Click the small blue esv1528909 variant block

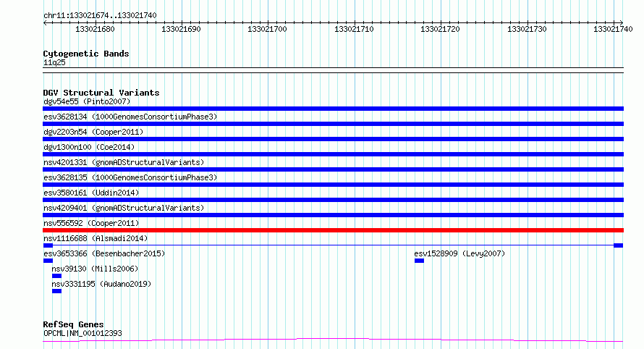(419, 261)
